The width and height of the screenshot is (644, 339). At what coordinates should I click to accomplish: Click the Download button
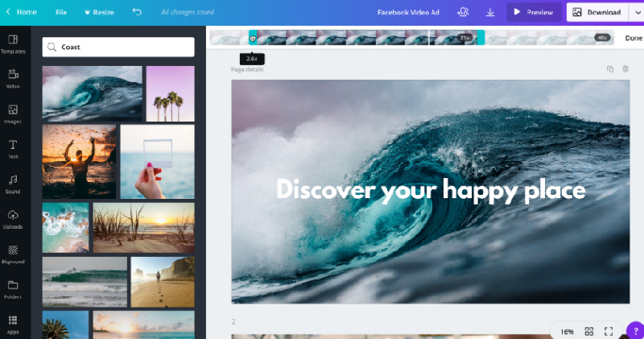597,12
